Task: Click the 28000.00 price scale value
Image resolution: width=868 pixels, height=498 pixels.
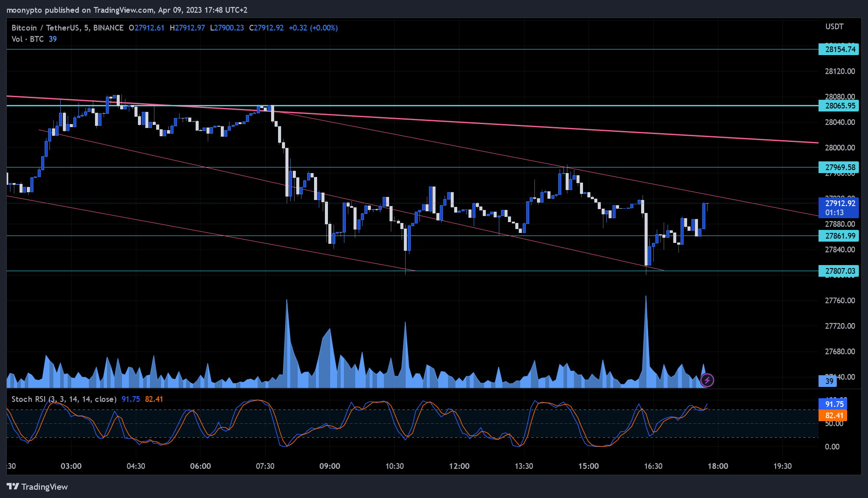Action: pos(840,148)
